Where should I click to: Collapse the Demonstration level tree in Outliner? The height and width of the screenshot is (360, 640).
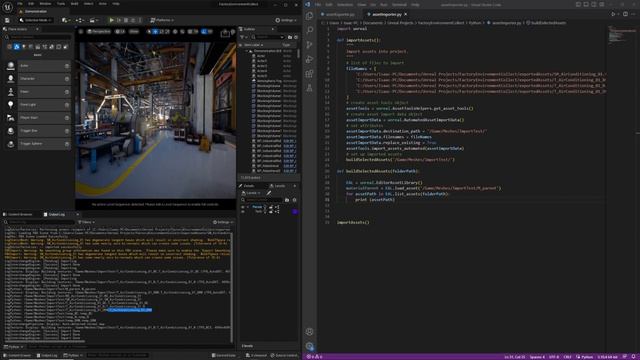[x=247, y=51]
